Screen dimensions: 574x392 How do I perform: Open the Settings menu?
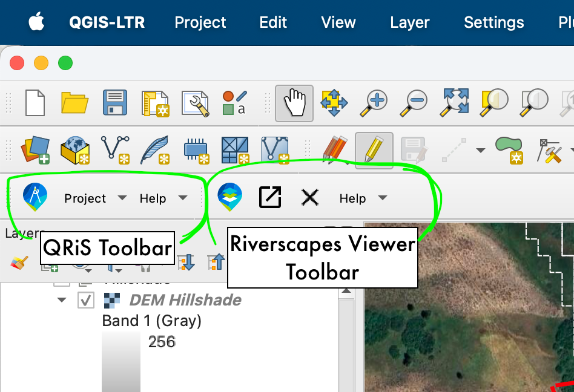[x=494, y=22]
